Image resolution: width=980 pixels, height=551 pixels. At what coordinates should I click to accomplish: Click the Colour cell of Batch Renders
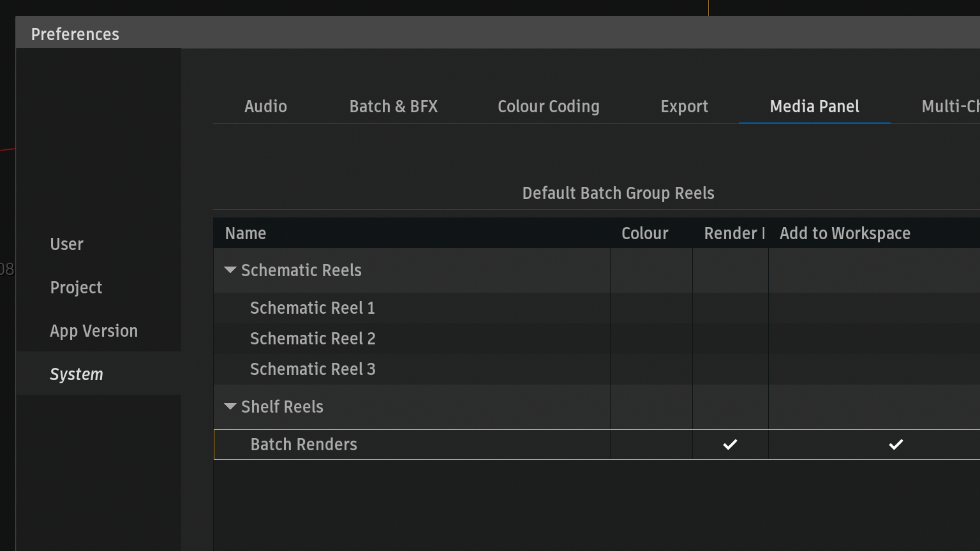pyautogui.click(x=651, y=444)
